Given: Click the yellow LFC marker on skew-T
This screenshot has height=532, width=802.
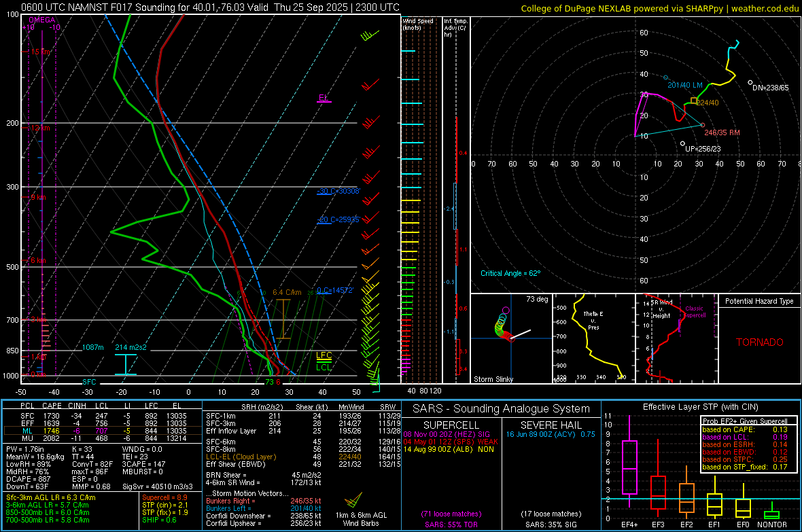Looking at the screenshot, I should click(x=324, y=355).
